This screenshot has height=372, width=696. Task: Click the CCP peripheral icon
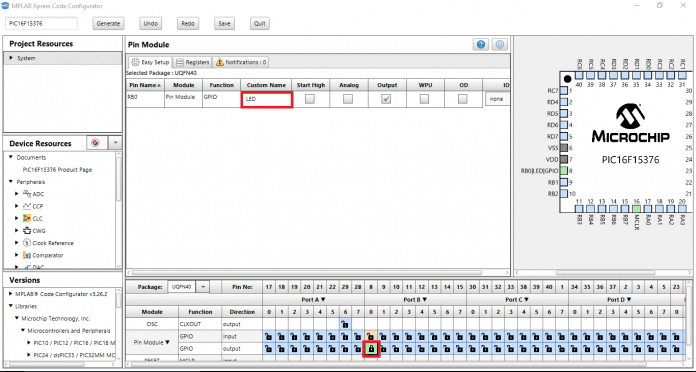point(27,206)
